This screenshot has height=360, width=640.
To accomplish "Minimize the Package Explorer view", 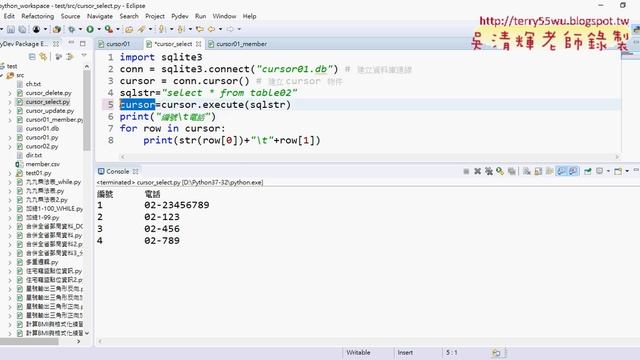I will point(71,43).
